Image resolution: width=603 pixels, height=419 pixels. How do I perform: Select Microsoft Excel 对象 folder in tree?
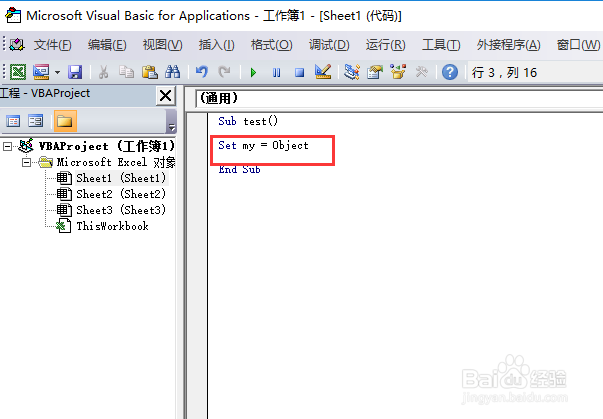pos(116,163)
